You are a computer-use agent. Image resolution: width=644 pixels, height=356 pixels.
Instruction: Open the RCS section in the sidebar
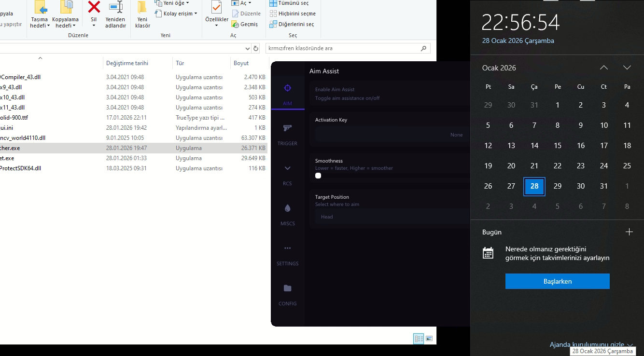[x=287, y=174]
